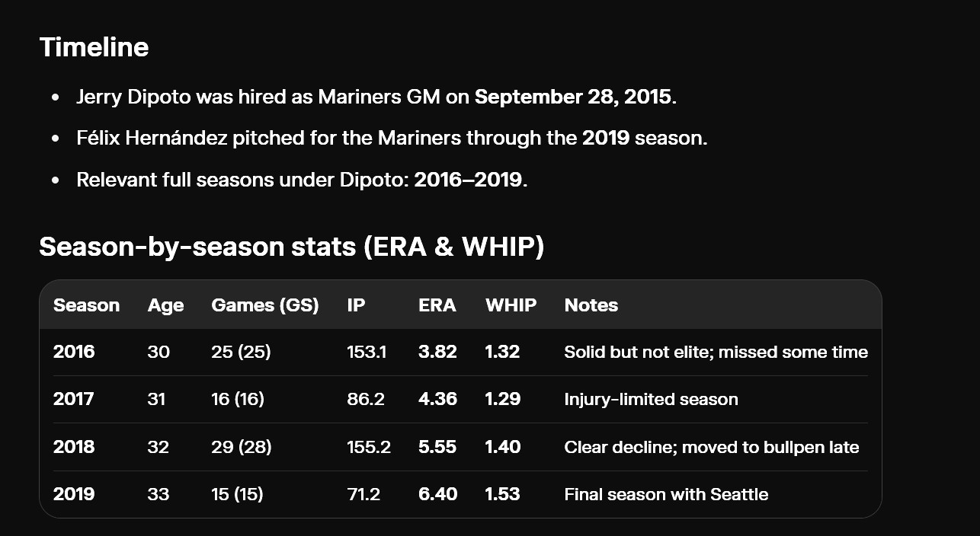Click the Games (GS) column header
Screen dimensions: 980x536
(264, 305)
